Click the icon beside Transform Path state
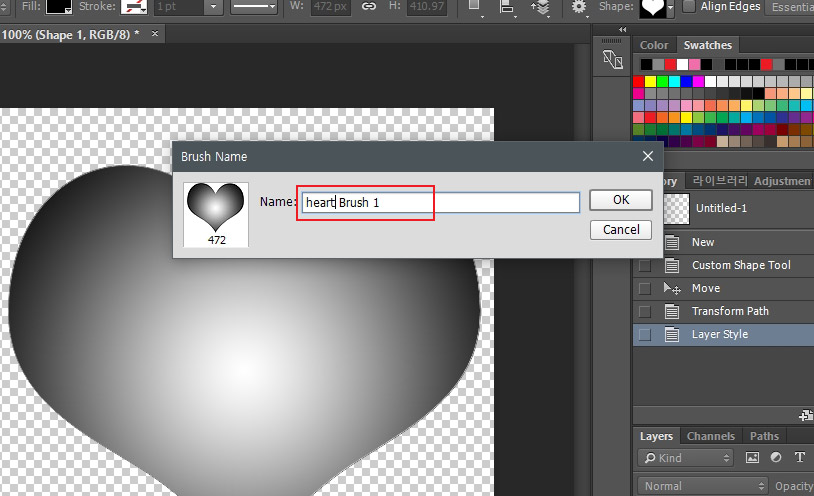 (x=672, y=311)
